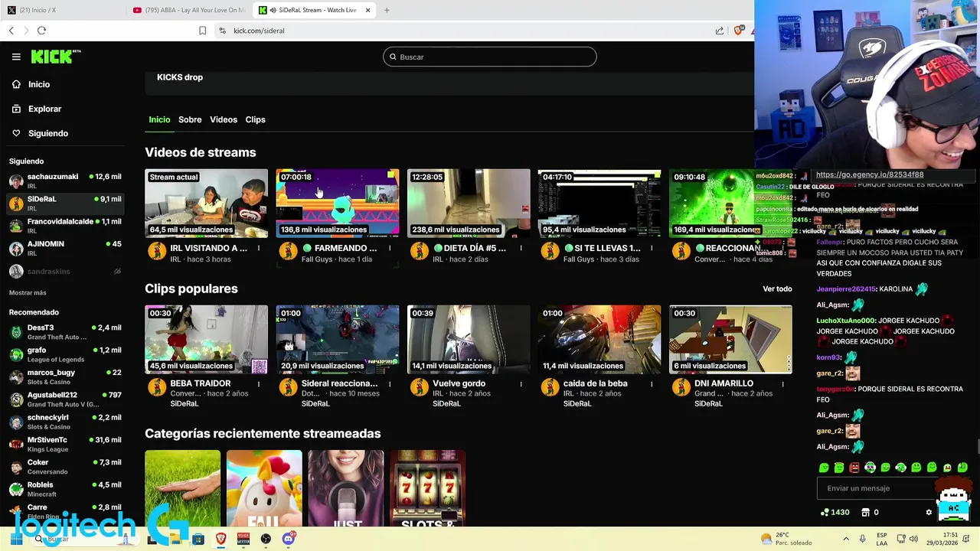Insert the headphones emote after the red one
This screenshot has height=551, width=980.
coord(870,468)
